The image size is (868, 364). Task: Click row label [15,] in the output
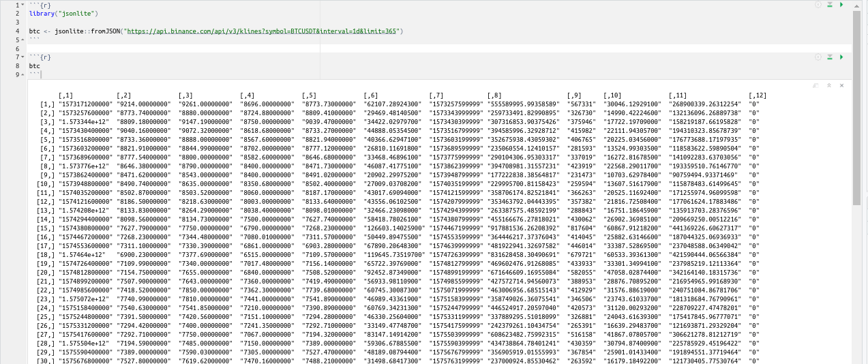[45, 228]
